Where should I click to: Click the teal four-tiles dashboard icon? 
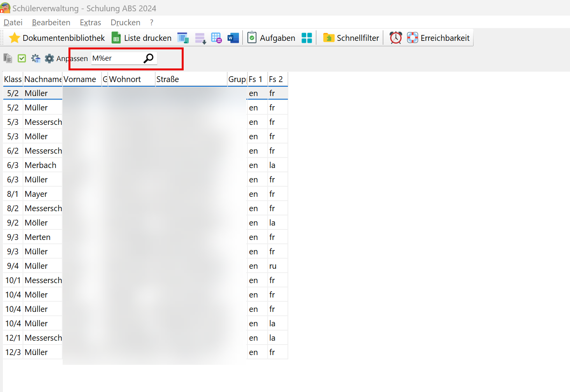click(x=307, y=38)
